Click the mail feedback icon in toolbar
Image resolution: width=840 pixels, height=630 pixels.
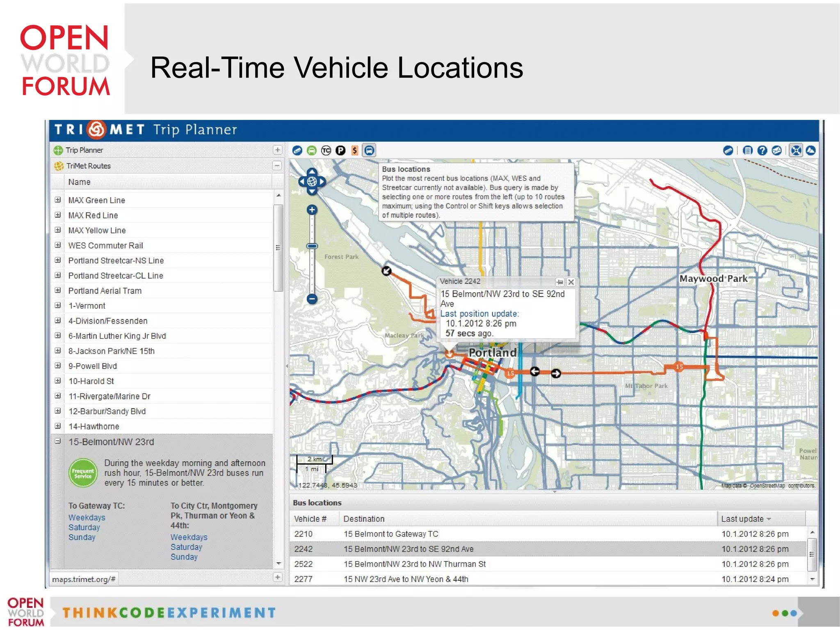776,151
